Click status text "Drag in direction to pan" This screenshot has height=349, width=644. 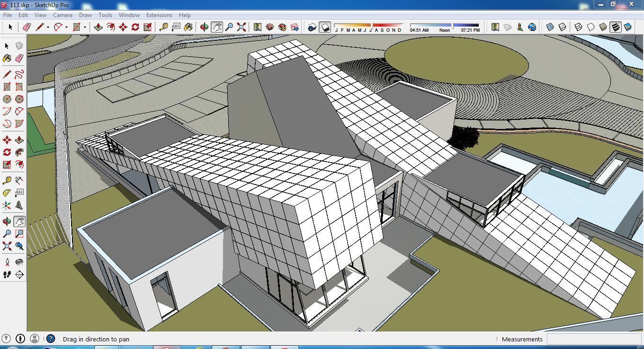click(x=96, y=339)
